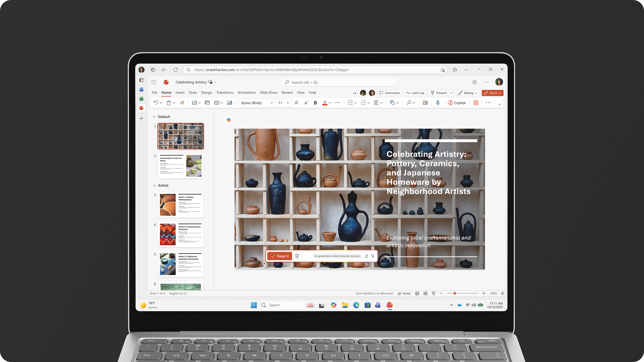
Task: Click the Copilot icon above the slide
Action: click(x=228, y=120)
